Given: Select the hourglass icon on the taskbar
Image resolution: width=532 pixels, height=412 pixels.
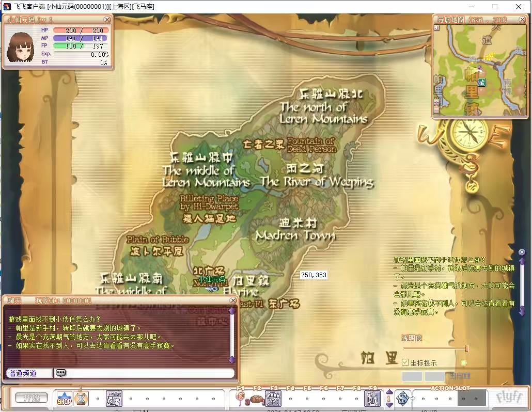Looking at the screenshot, I should tap(81, 398).
